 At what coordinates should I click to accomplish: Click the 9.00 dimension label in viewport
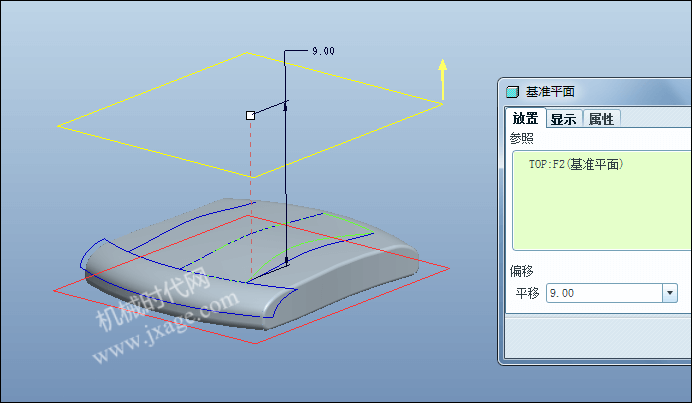[323, 51]
